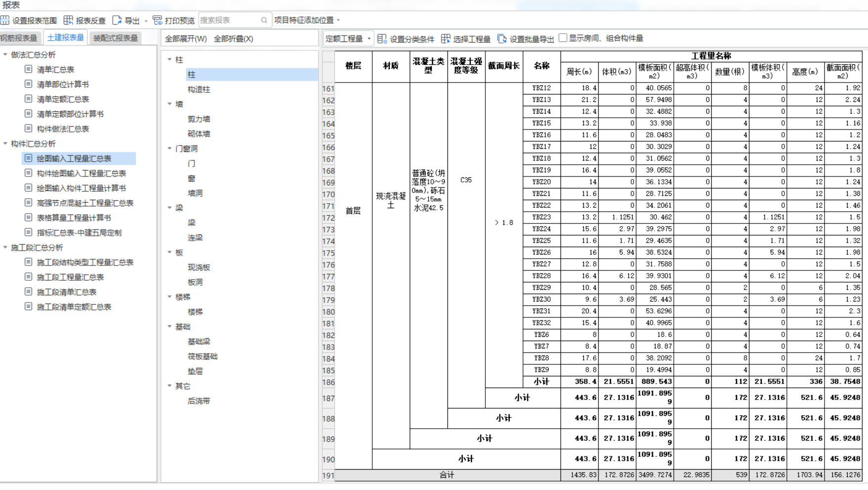The height and width of the screenshot is (490, 868).
Task: Select 后浇带 in component tree
Action: 199,401
